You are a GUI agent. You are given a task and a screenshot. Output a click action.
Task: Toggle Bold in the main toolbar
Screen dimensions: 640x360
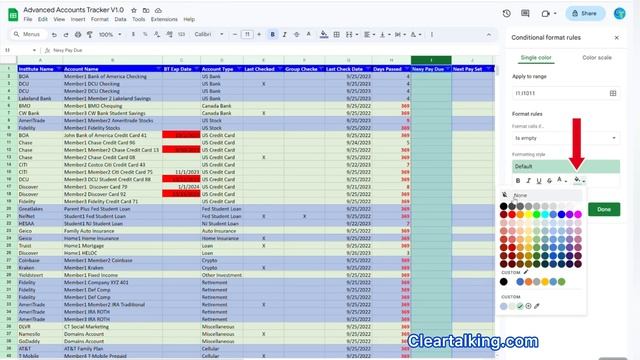pyautogui.click(x=273, y=35)
